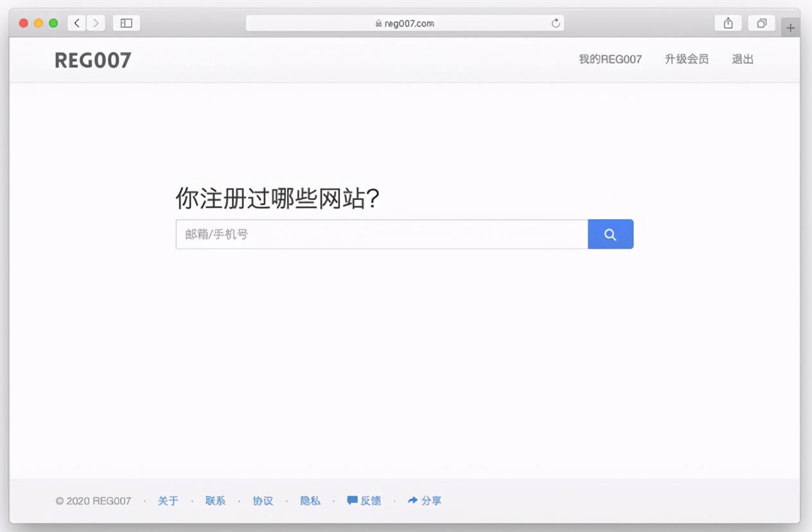This screenshot has width=812, height=532.
Task: Open the Safari sidebar icon
Action: tap(126, 22)
